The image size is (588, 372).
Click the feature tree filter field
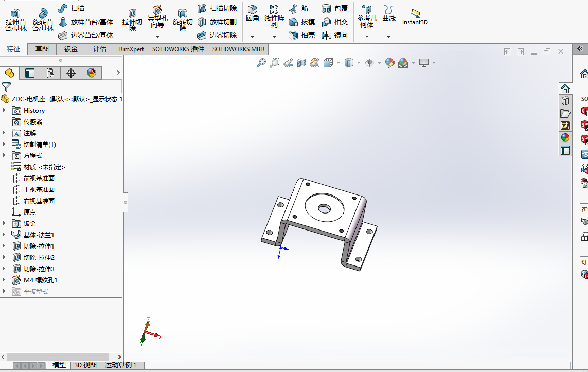(62, 86)
